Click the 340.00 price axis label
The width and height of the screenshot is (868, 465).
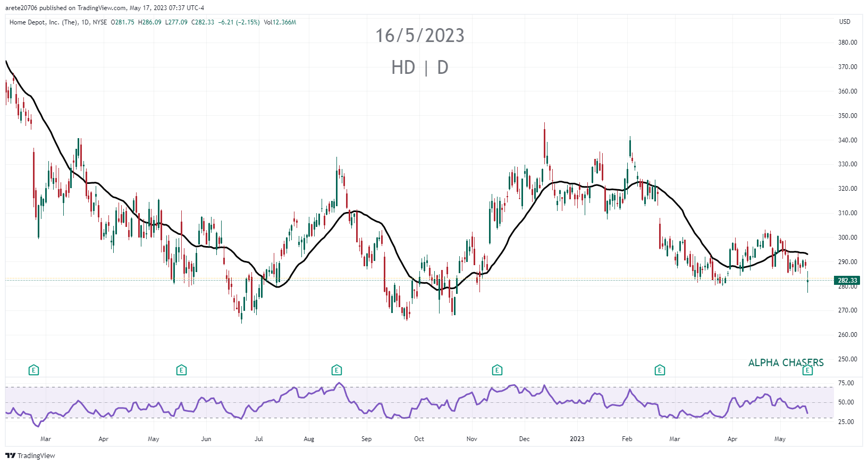point(848,140)
